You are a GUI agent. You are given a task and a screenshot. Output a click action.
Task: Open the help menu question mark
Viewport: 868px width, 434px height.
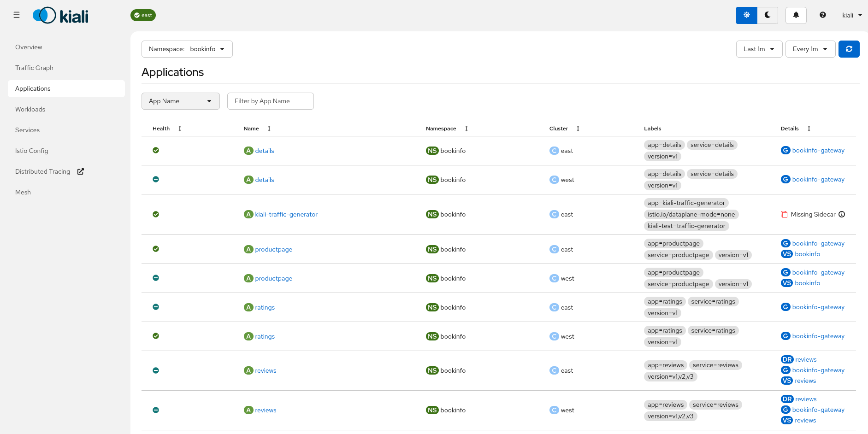(822, 15)
